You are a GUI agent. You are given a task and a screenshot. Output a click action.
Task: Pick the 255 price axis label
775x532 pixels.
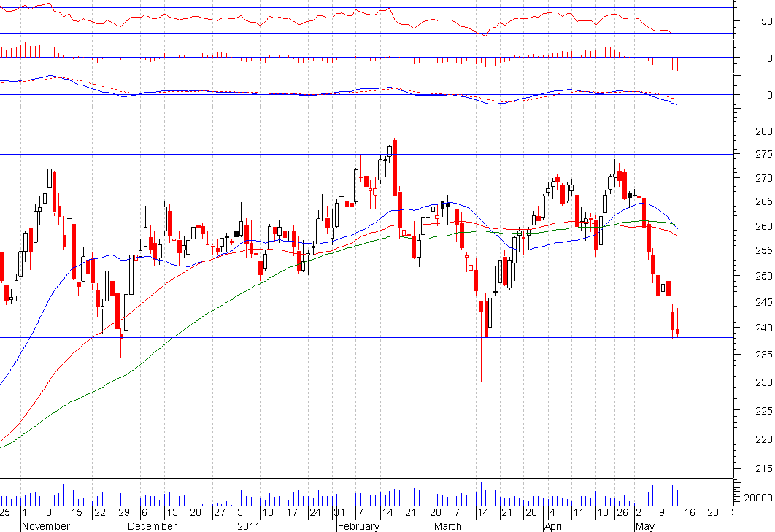pyautogui.click(x=763, y=250)
